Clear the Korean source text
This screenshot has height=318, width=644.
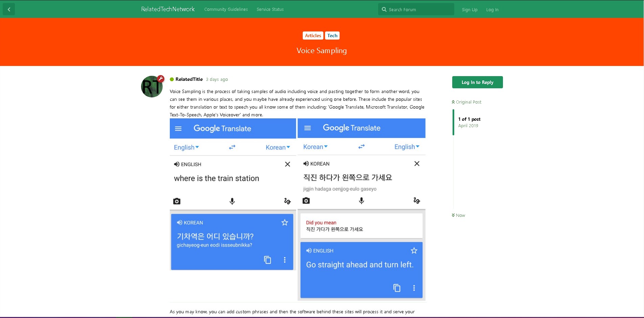click(x=417, y=163)
